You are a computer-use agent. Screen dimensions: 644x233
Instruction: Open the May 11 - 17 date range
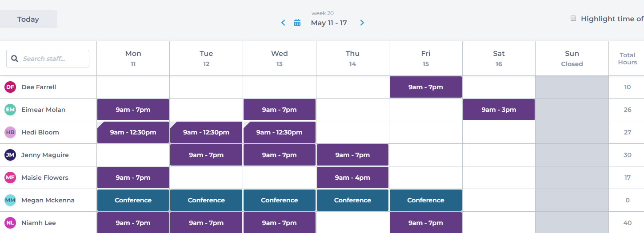329,23
